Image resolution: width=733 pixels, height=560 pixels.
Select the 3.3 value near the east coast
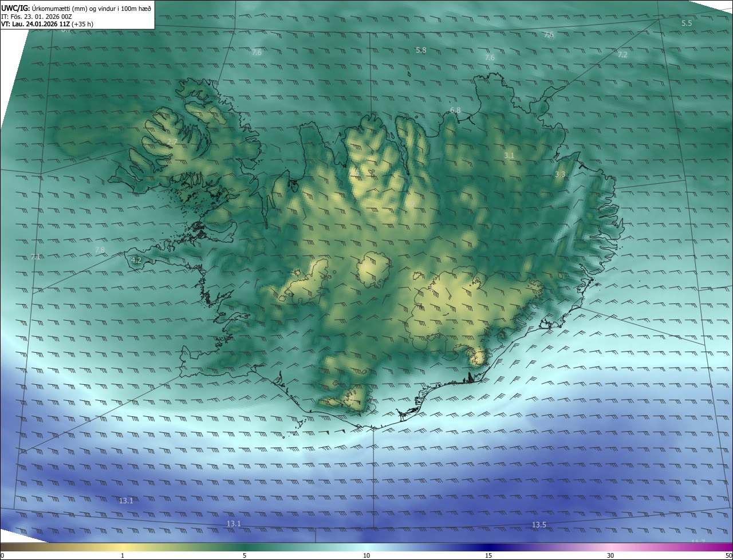(560, 174)
